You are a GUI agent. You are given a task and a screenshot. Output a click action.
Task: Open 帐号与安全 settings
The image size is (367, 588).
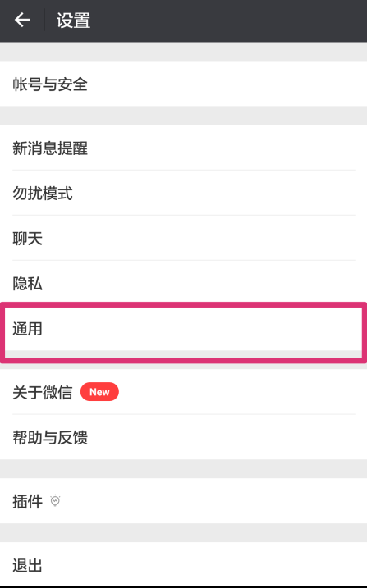pos(184,84)
